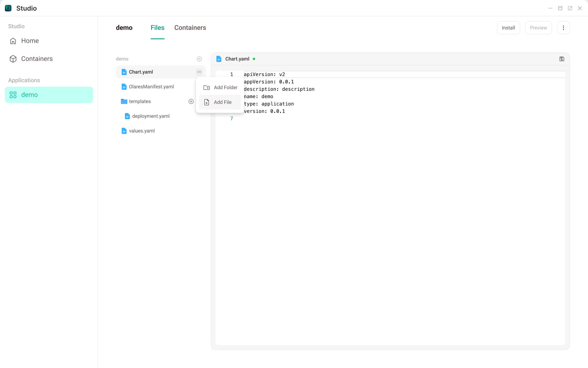Save the file using the save icon
588x368 pixels.
(x=562, y=59)
